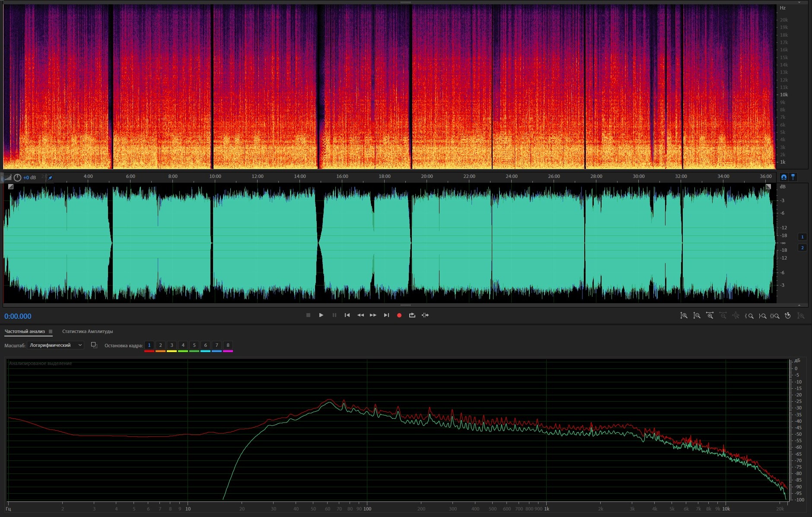This screenshot has height=517, width=812.
Task: Click the Rewind button
Action: click(360, 315)
